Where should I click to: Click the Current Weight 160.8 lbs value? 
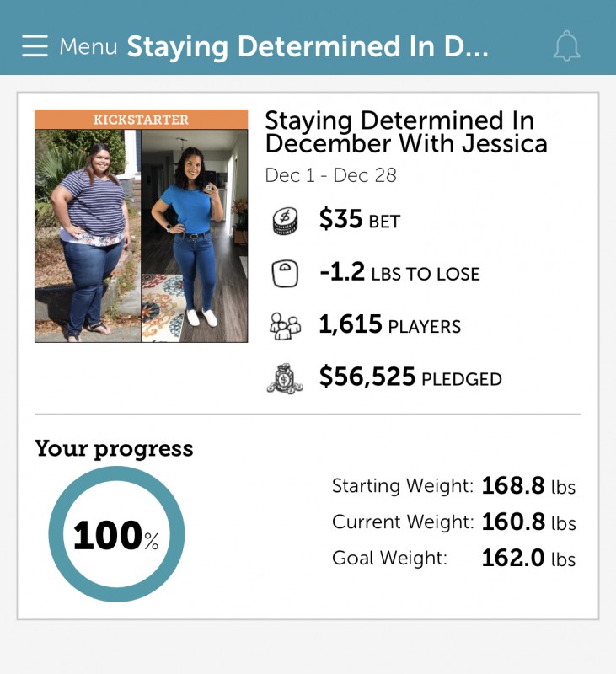[x=528, y=522]
